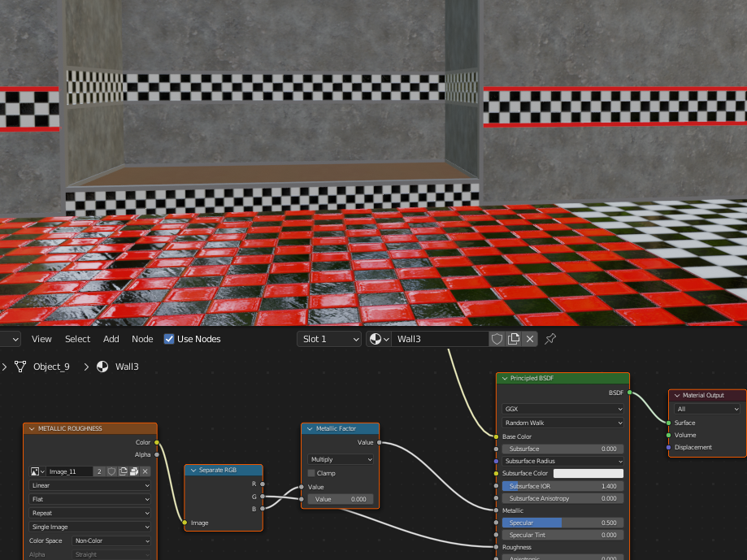Click the Wall3 breadcrumb label

(127, 367)
